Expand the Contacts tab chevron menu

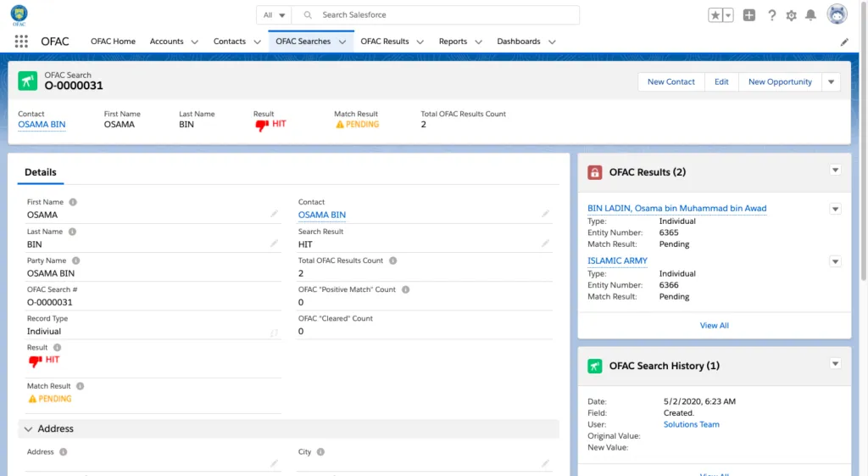[257, 42]
